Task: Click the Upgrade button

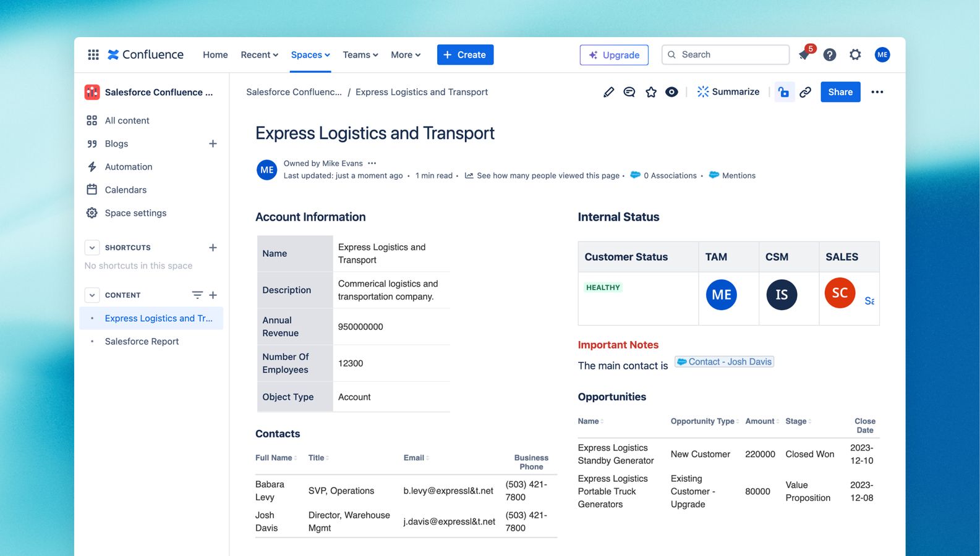Action: tap(614, 54)
